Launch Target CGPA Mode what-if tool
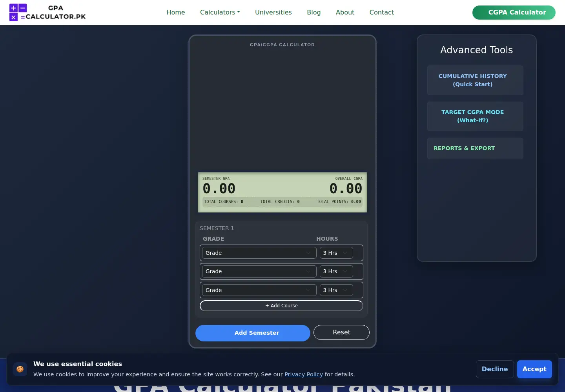The height and width of the screenshot is (392, 565). [x=475, y=116]
